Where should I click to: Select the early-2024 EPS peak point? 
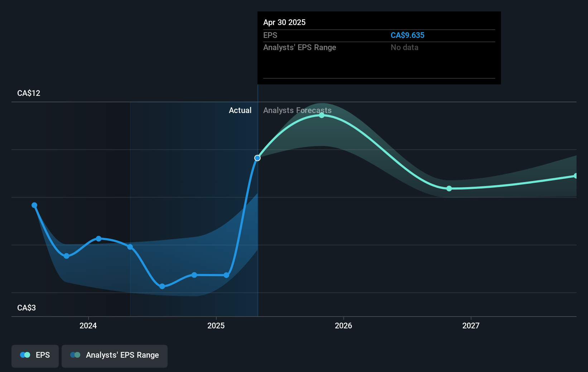[x=98, y=239]
